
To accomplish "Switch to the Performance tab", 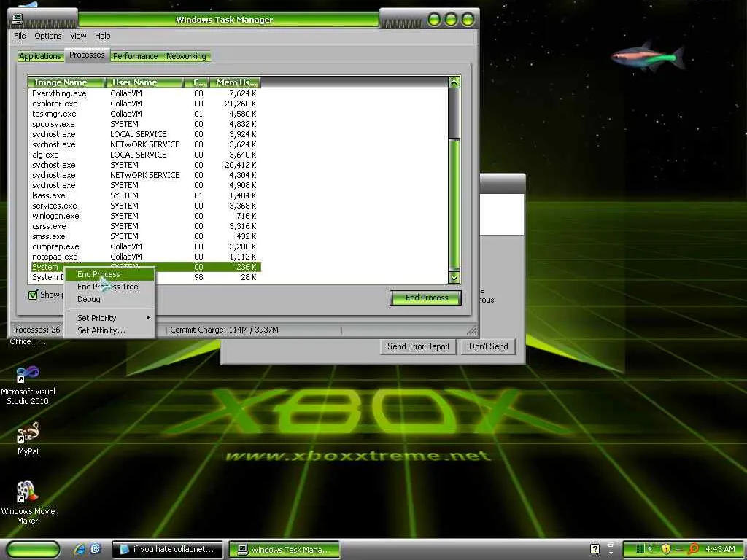I will coord(135,56).
